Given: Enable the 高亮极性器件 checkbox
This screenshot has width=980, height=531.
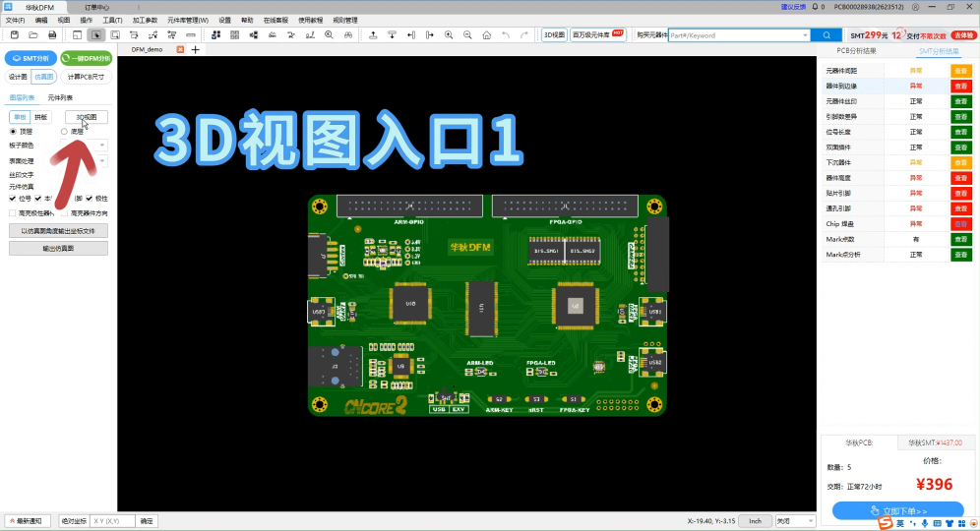Looking at the screenshot, I should pos(13,213).
